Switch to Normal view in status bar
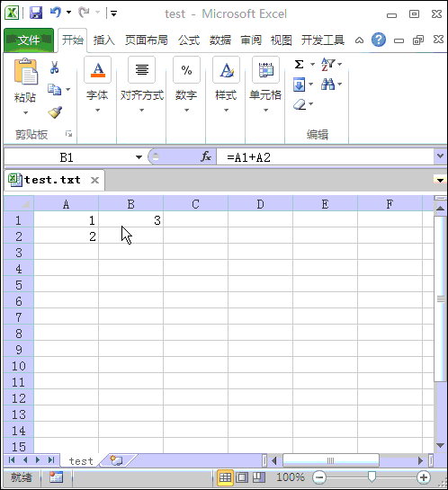 tap(225, 477)
